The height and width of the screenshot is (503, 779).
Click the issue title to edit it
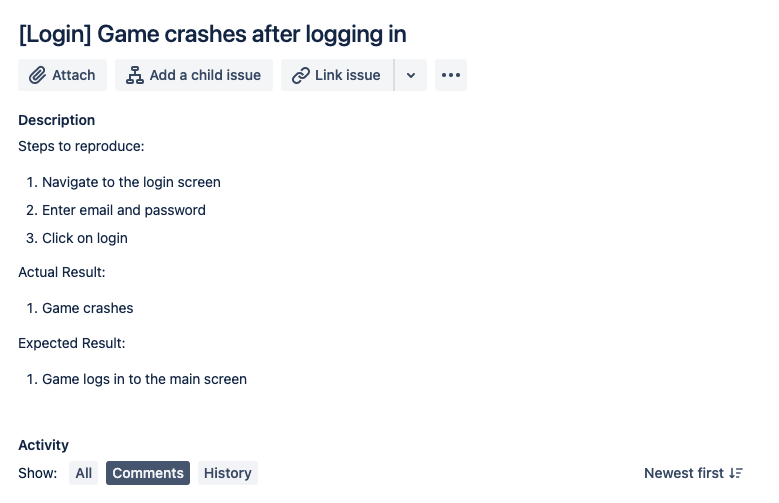[212, 33]
